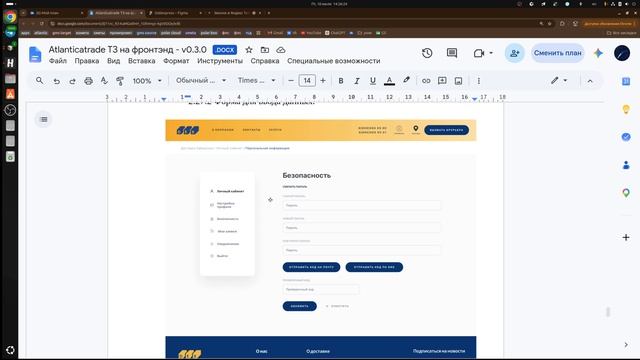Activate the paint format tool

click(x=120, y=81)
